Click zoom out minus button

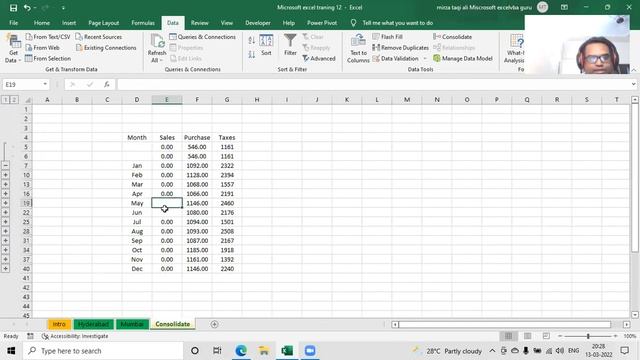pos(560,336)
